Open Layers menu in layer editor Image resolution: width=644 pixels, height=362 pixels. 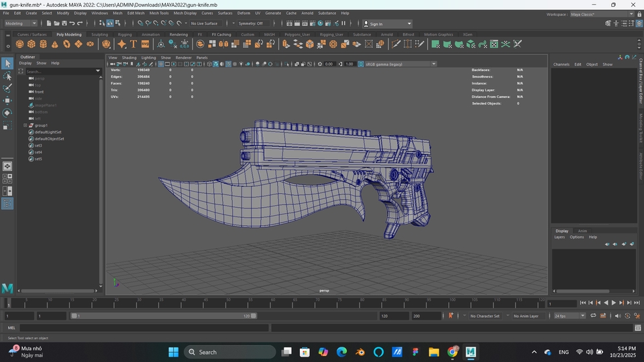coord(559,237)
